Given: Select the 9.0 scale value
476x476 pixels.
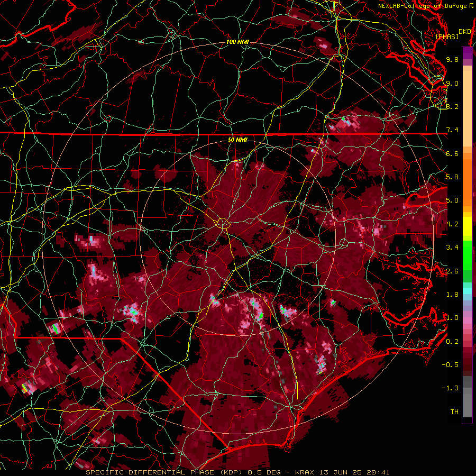Looking at the screenshot, I should click(452, 83).
